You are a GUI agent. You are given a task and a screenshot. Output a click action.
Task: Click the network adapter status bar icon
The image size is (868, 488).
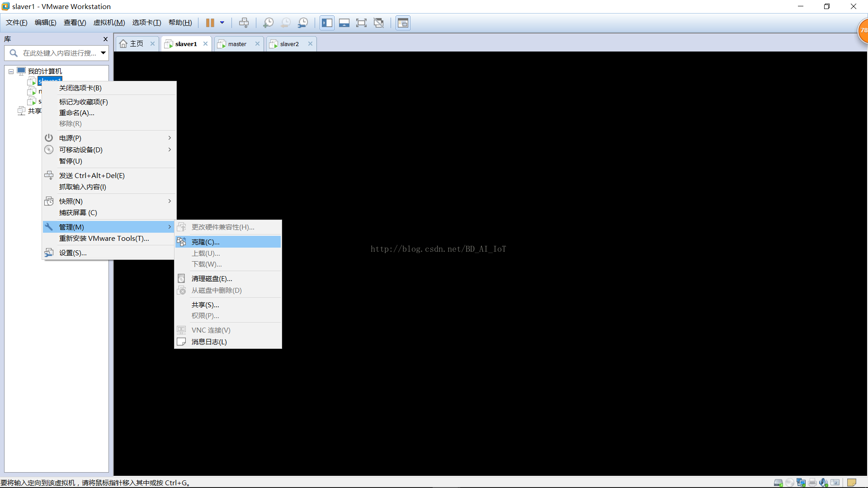click(801, 483)
